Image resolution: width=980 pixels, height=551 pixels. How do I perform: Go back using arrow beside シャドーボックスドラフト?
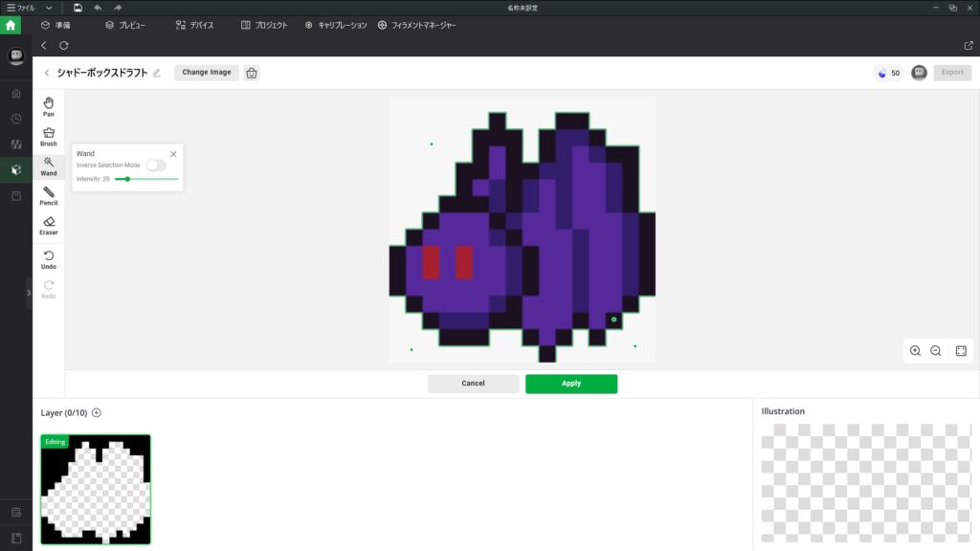[47, 73]
